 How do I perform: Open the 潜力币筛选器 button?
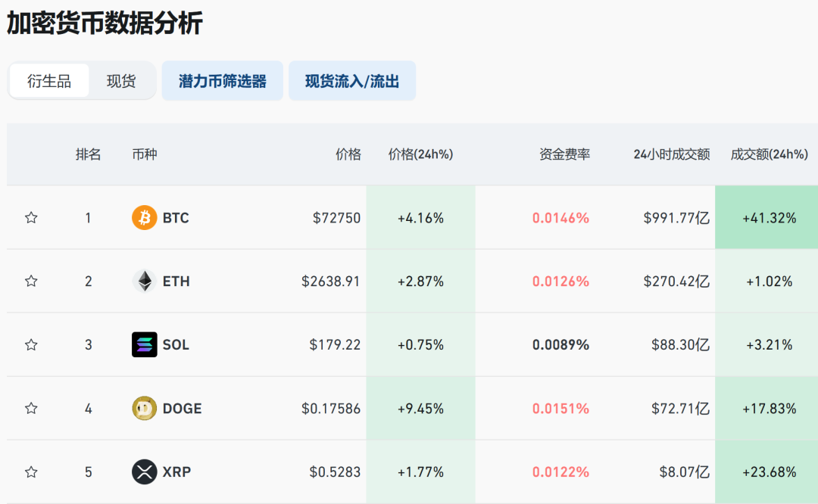coord(223,81)
